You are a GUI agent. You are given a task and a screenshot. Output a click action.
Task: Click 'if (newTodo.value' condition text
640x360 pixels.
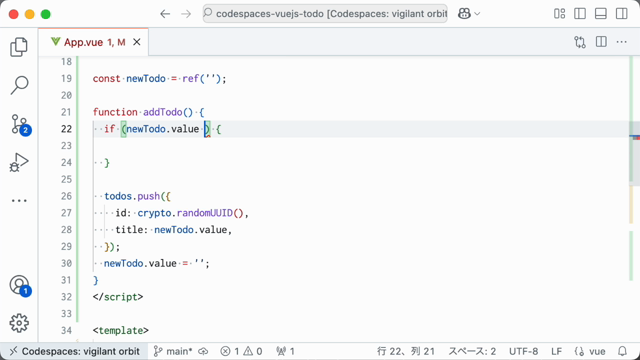pos(151,129)
